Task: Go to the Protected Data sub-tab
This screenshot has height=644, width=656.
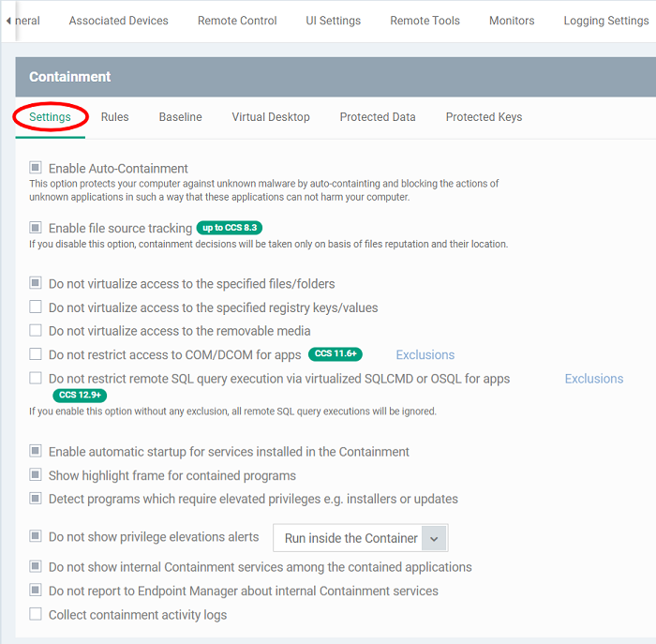Action: (x=378, y=117)
